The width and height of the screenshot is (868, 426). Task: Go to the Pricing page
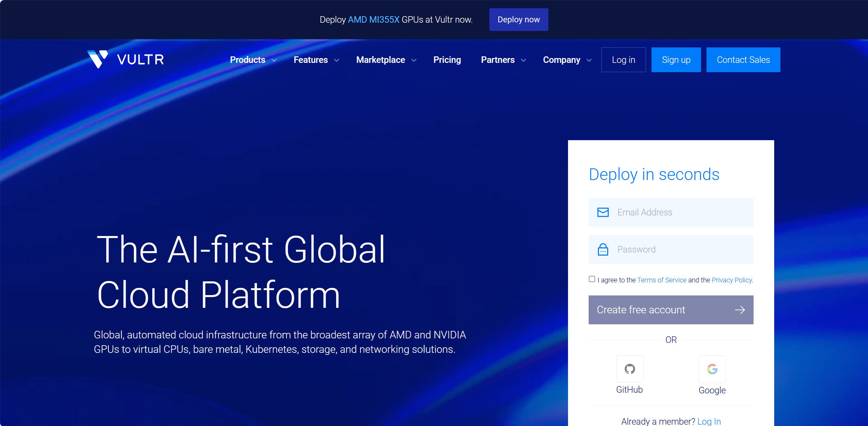pos(447,60)
